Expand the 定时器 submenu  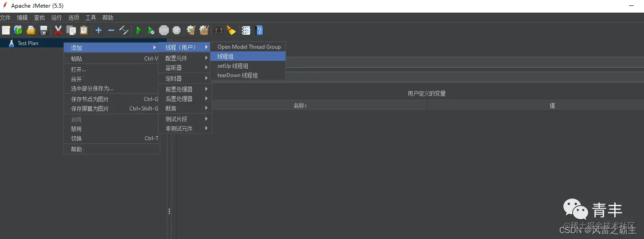coord(185,78)
